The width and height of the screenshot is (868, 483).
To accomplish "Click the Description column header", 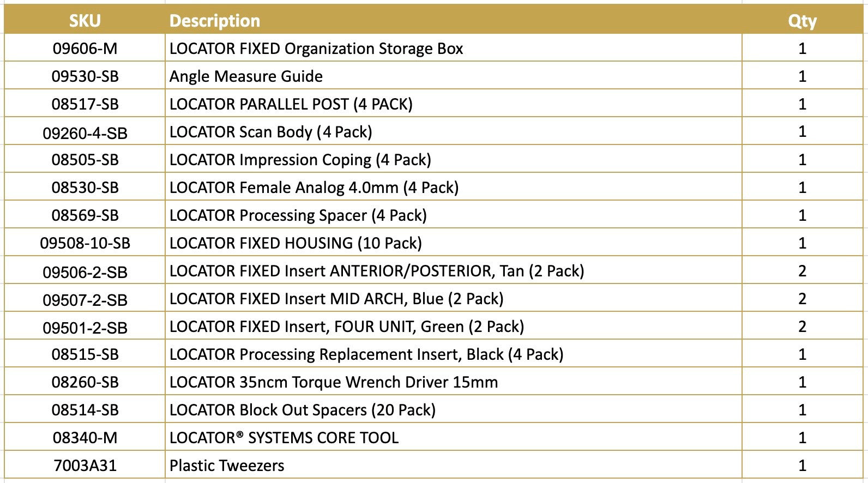I will click(x=215, y=21).
